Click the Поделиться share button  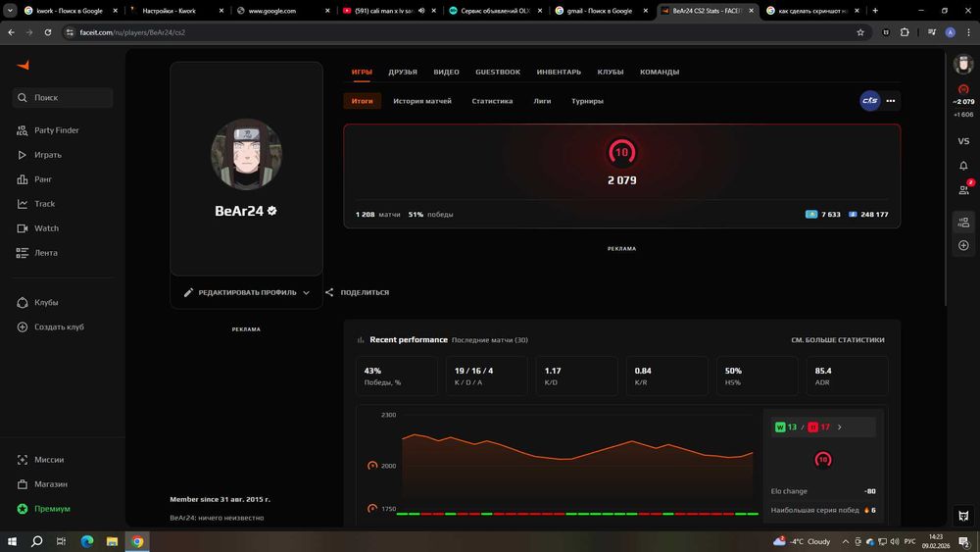tap(357, 292)
